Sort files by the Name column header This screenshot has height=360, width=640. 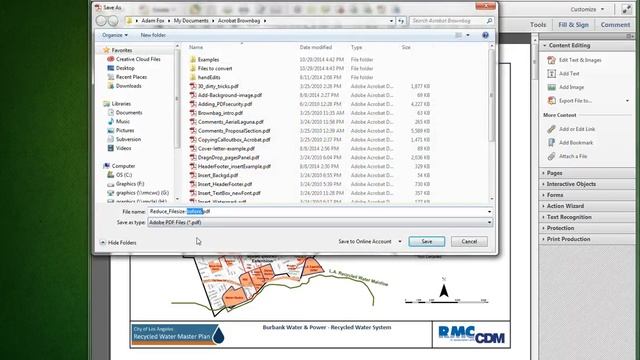point(196,47)
